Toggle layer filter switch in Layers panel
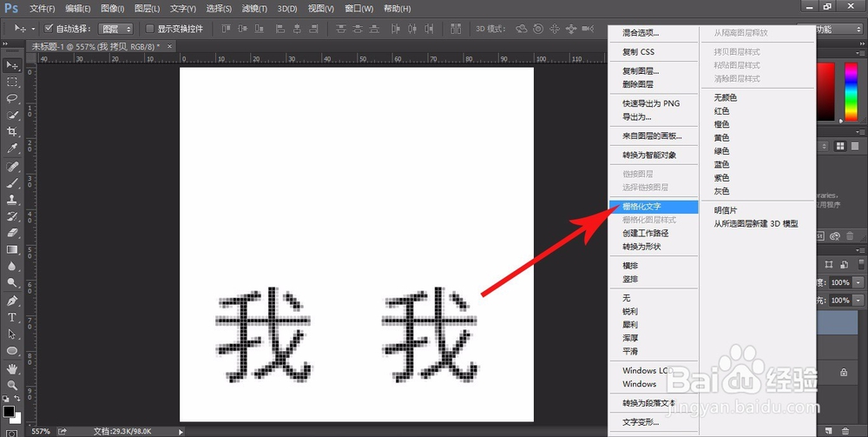Image resolution: width=868 pixels, height=437 pixels. (x=861, y=264)
